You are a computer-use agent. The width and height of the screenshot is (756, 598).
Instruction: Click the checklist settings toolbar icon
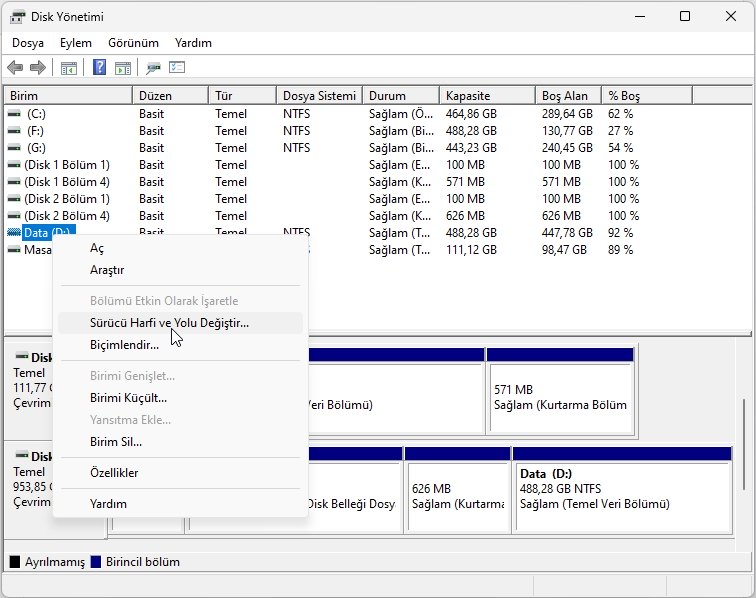[177, 68]
